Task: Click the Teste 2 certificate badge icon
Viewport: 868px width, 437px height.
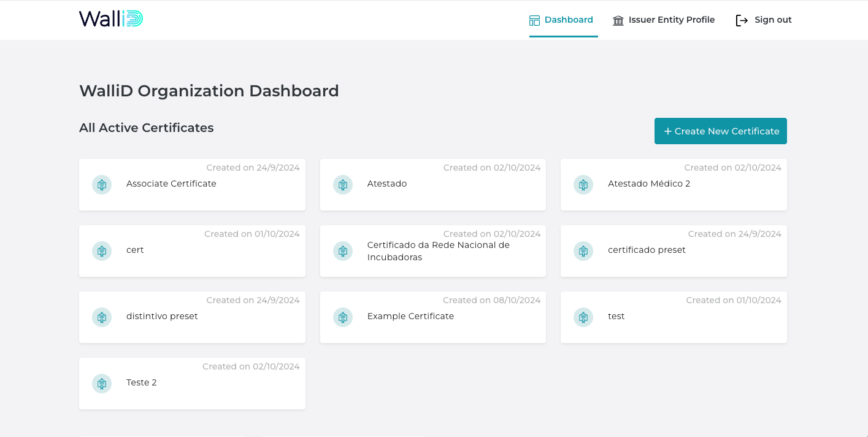Action: point(102,384)
